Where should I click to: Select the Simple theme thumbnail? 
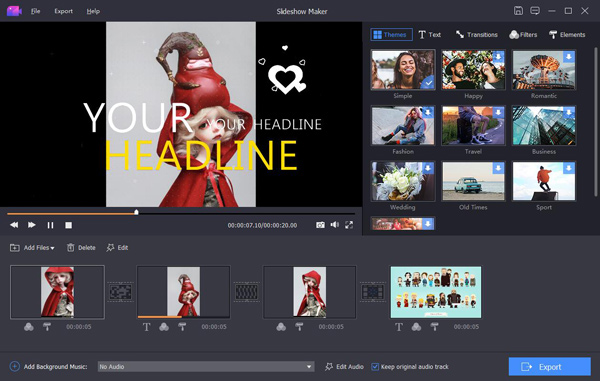pos(403,70)
